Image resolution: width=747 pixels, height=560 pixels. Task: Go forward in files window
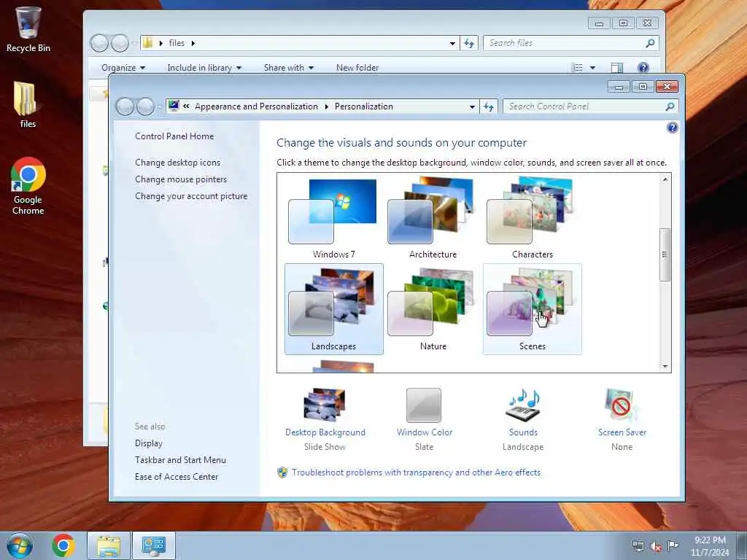pyautogui.click(x=120, y=43)
